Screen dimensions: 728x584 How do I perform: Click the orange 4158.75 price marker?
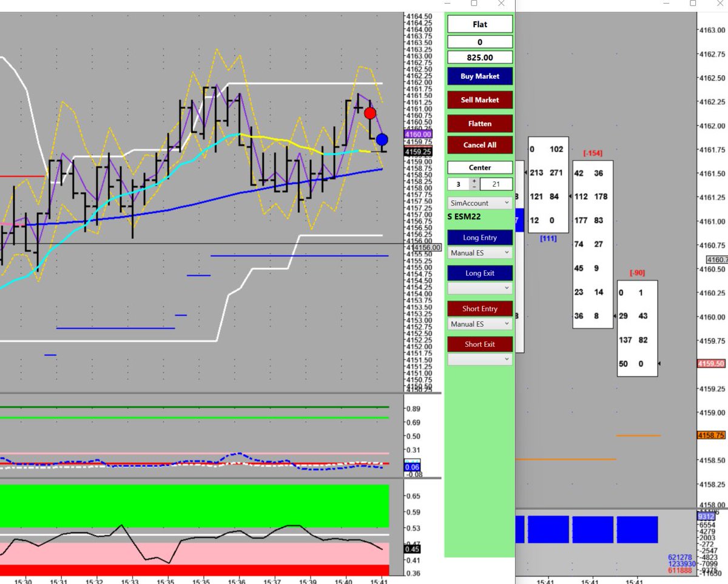tap(711, 435)
